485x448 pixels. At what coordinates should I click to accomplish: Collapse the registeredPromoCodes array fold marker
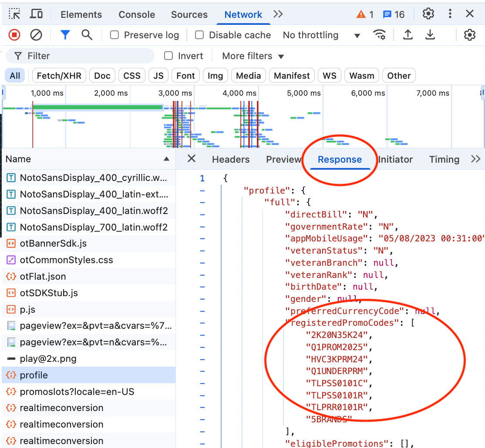[x=202, y=323]
